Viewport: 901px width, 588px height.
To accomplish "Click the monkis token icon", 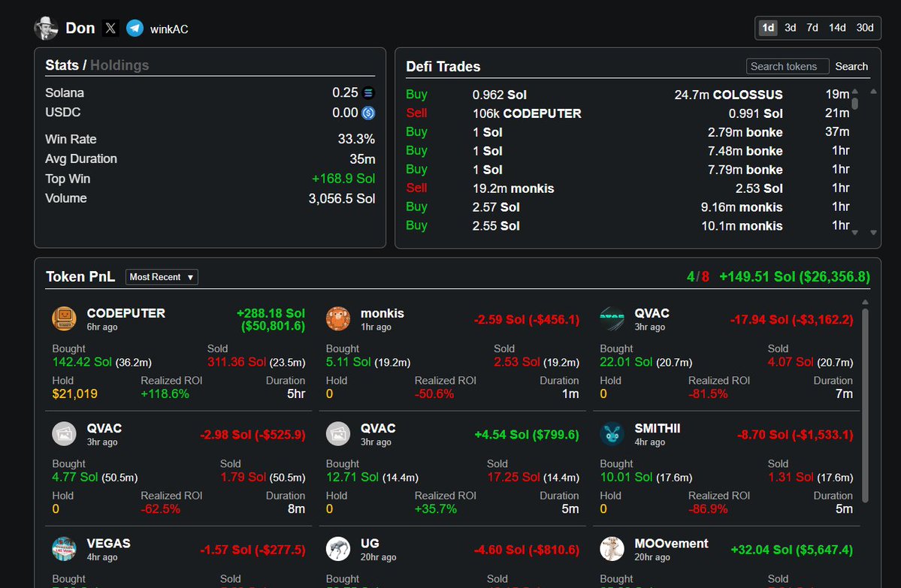I will [x=338, y=318].
